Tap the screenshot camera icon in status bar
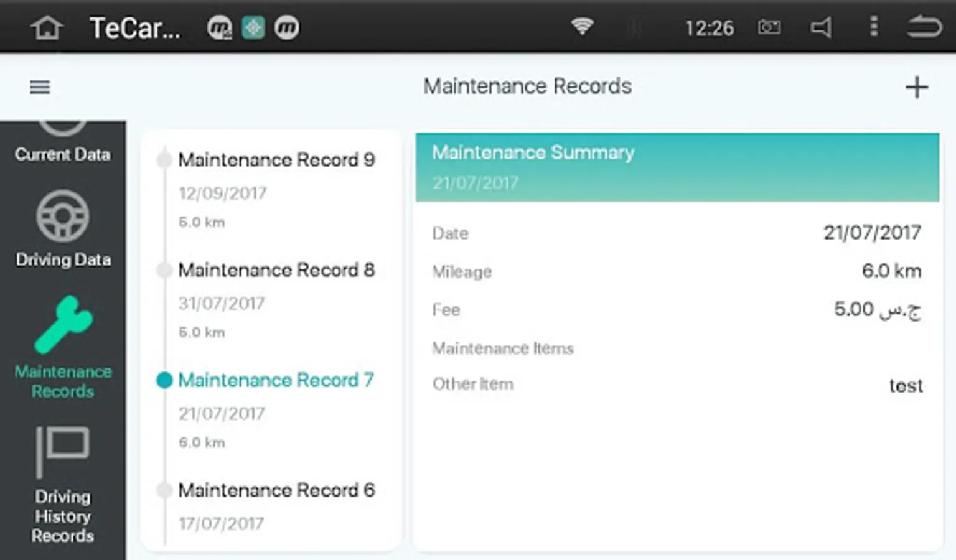Screen dimensions: 956x560 (x=769, y=27)
